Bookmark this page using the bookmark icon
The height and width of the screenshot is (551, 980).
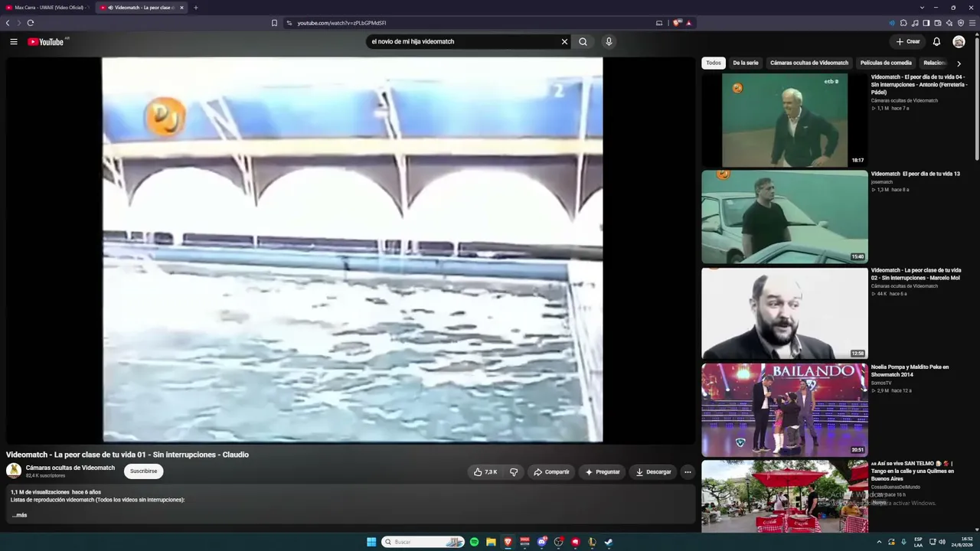(274, 23)
